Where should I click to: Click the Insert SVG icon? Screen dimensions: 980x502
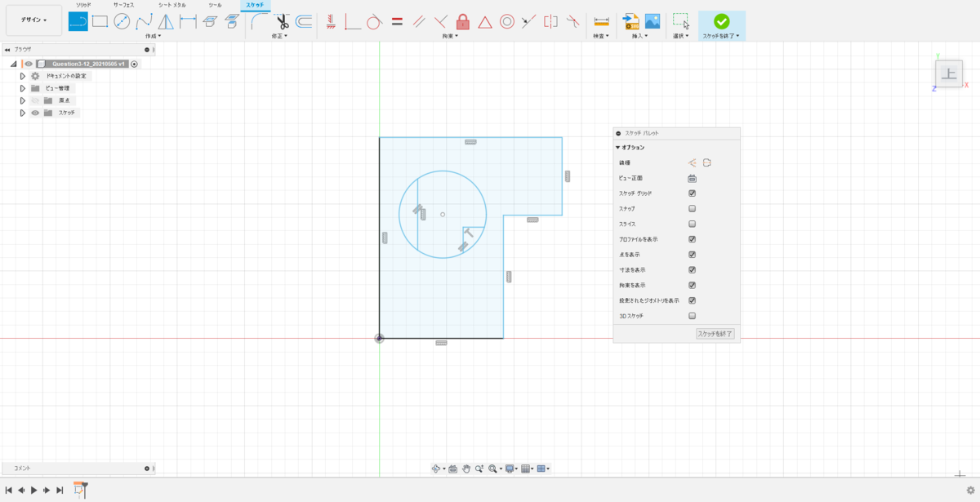point(630,22)
